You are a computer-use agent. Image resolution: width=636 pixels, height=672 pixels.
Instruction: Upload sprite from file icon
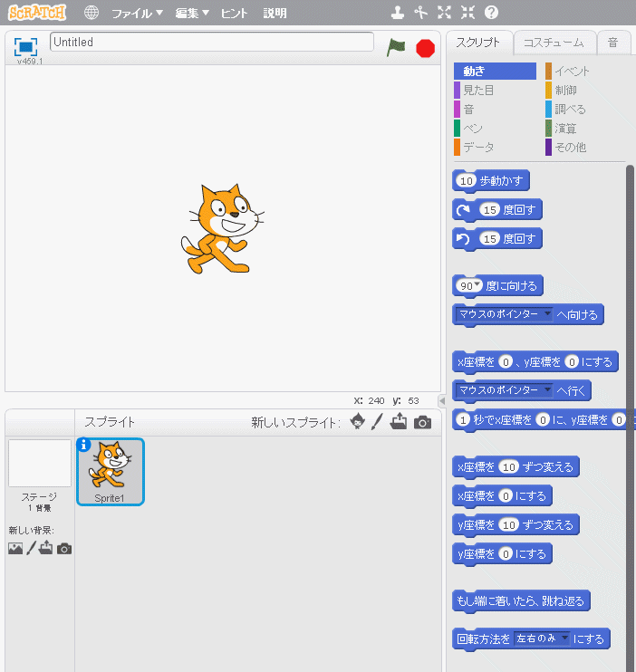tap(399, 421)
